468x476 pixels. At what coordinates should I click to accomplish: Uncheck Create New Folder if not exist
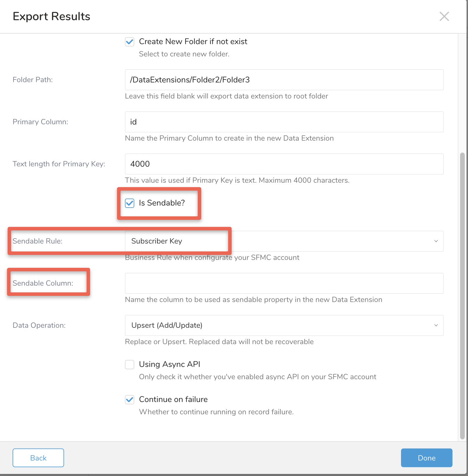click(130, 42)
